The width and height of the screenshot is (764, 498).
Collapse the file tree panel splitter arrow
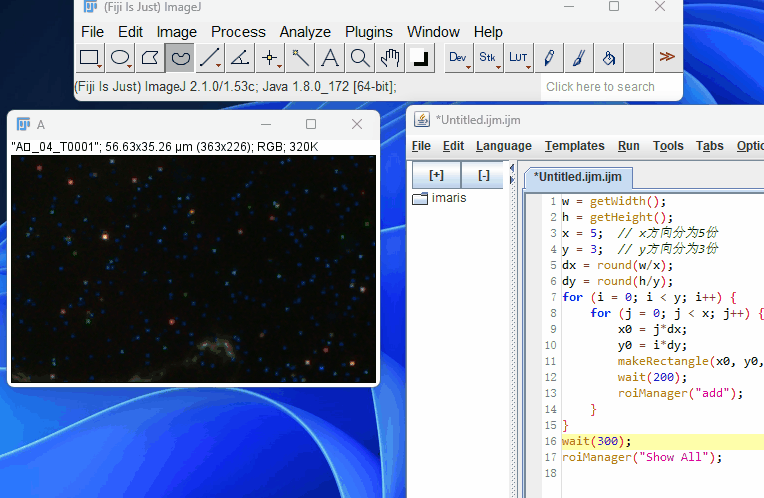[x=512, y=168]
